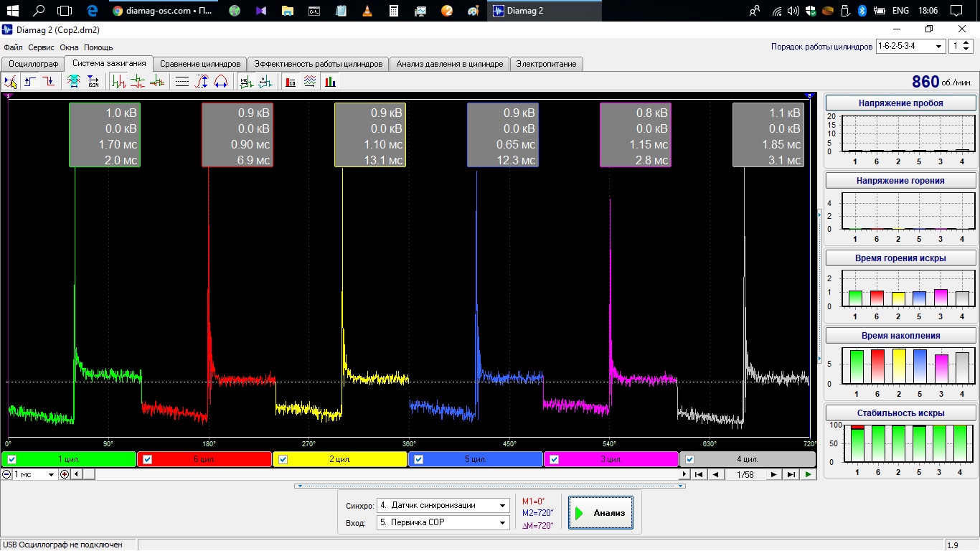Screen dimensions: 980x551
Task: Toggle the 2 цил. checkbox
Action: coord(283,460)
